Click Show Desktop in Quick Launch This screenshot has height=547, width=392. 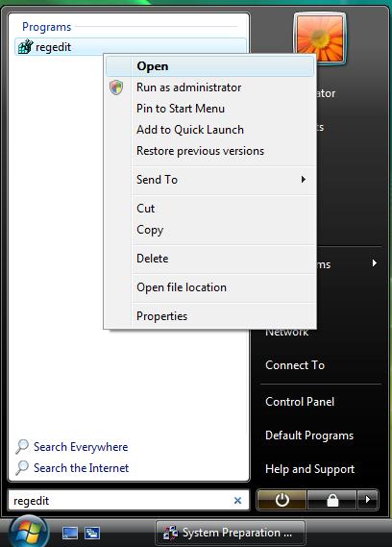[x=70, y=533]
